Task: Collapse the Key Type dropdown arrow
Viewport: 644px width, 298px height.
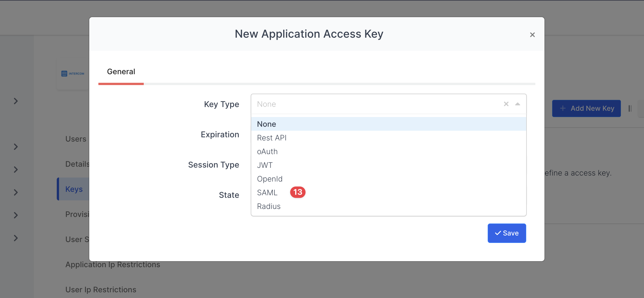Action: pyautogui.click(x=517, y=104)
